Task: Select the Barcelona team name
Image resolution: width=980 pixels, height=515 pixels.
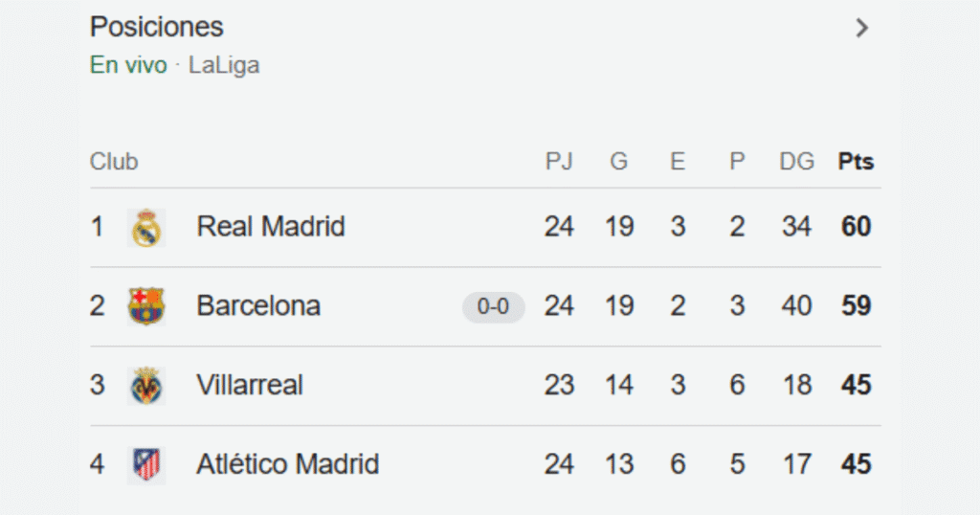Action: [x=258, y=306]
